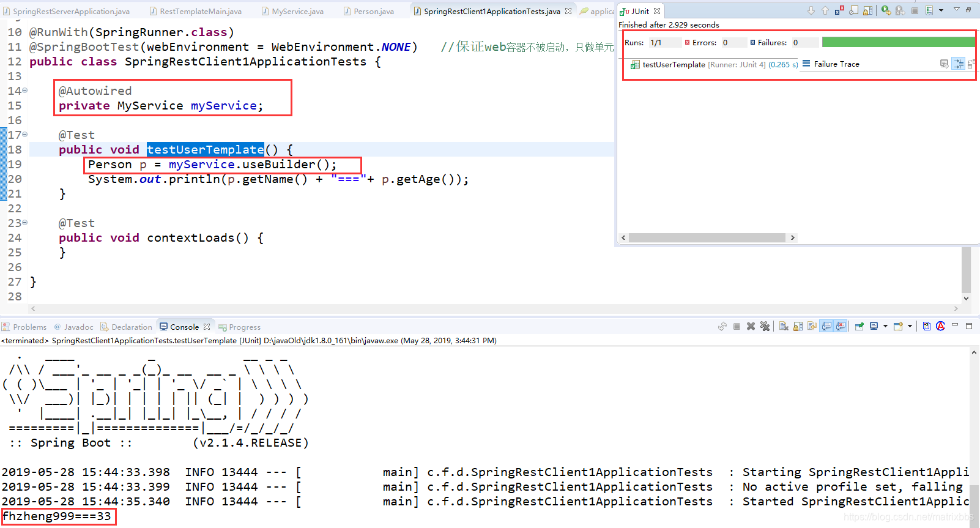Click Clear Console icon
The width and height of the screenshot is (980, 528).
tap(784, 326)
